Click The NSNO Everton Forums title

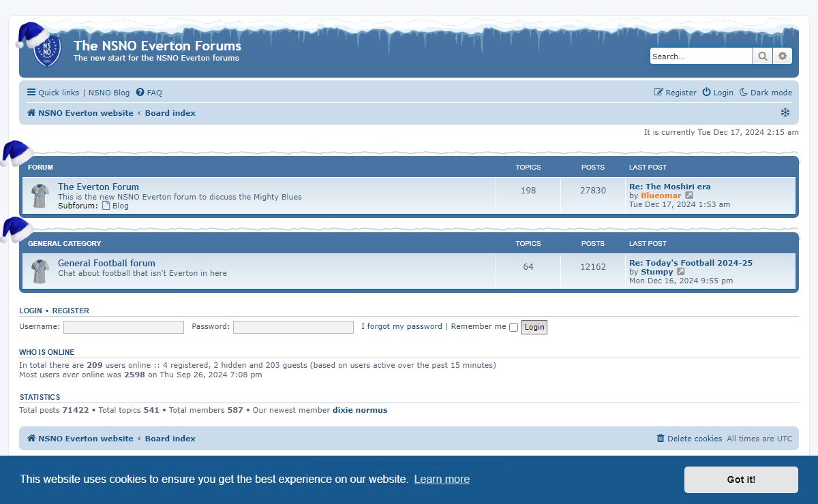point(157,46)
